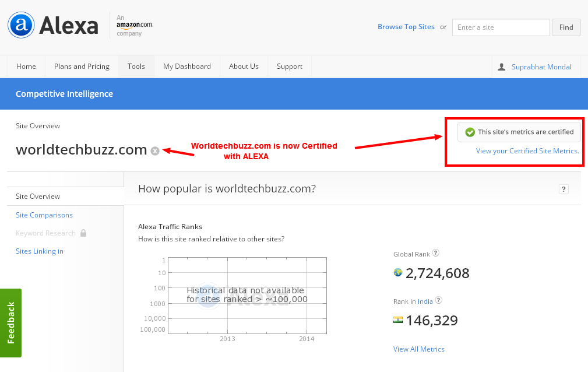Viewport: 588px width, 372px height.
Task: Focus the Enter a site search field
Action: [x=501, y=27]
